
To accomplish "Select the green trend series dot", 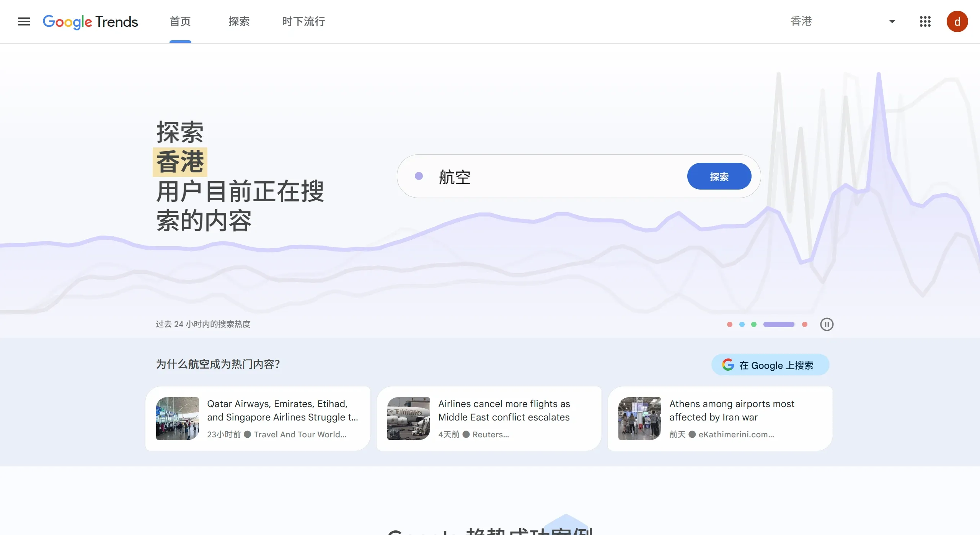I will click(x=754, y=324).
